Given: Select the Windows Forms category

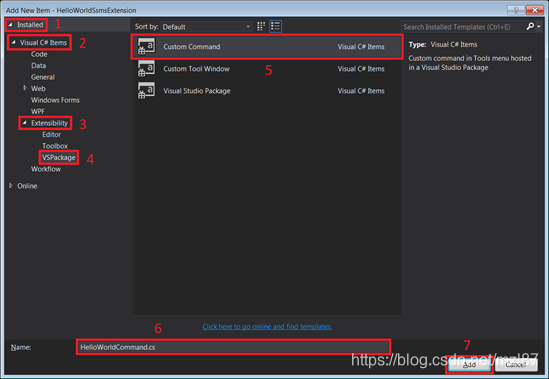Looking at the screenshot, I should tap(55, 100).
